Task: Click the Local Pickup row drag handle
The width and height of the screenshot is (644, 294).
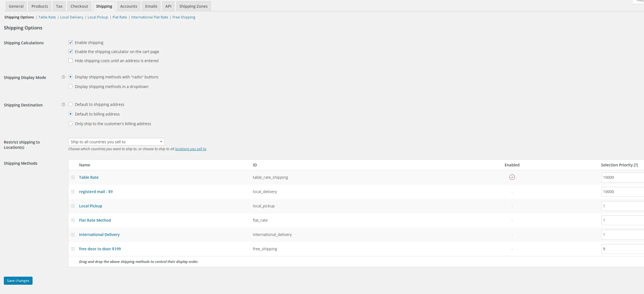Action: pyautogui.click(x=73, y=206)
